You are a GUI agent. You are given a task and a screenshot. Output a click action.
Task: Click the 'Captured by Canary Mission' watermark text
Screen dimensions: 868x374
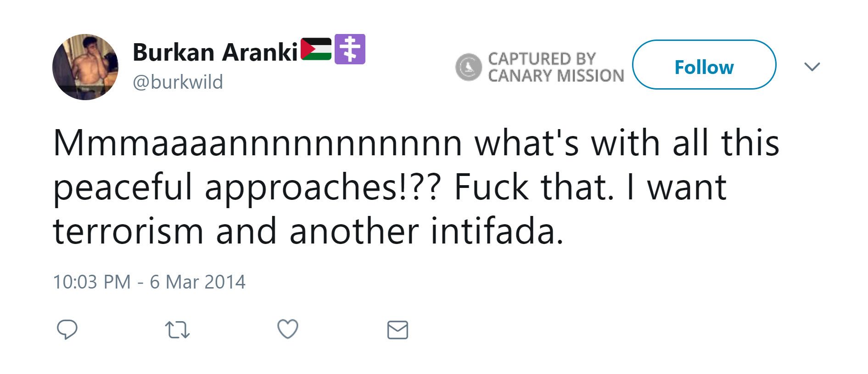point(555,67)
